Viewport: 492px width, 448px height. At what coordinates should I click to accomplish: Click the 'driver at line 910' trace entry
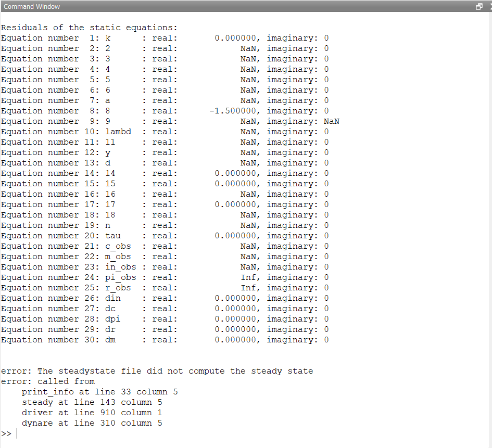pyautogui.click(x=92, y=413)
